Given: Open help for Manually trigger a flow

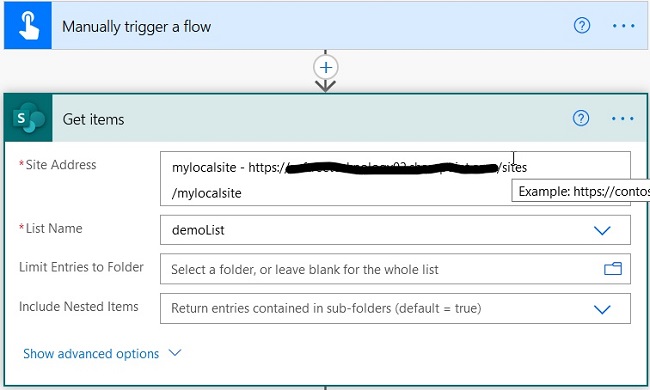Looking at the screenshot, I should tap(582, 26).
